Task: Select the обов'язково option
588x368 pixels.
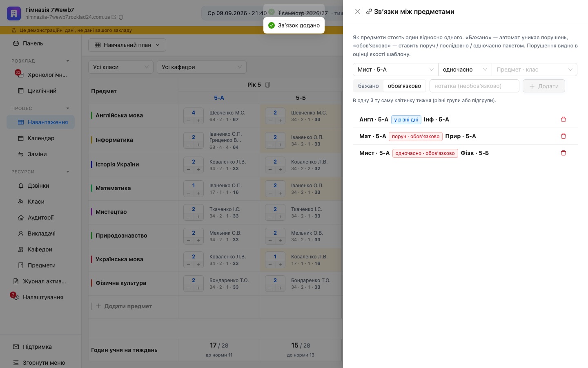Action: click(x=404, y=86)
